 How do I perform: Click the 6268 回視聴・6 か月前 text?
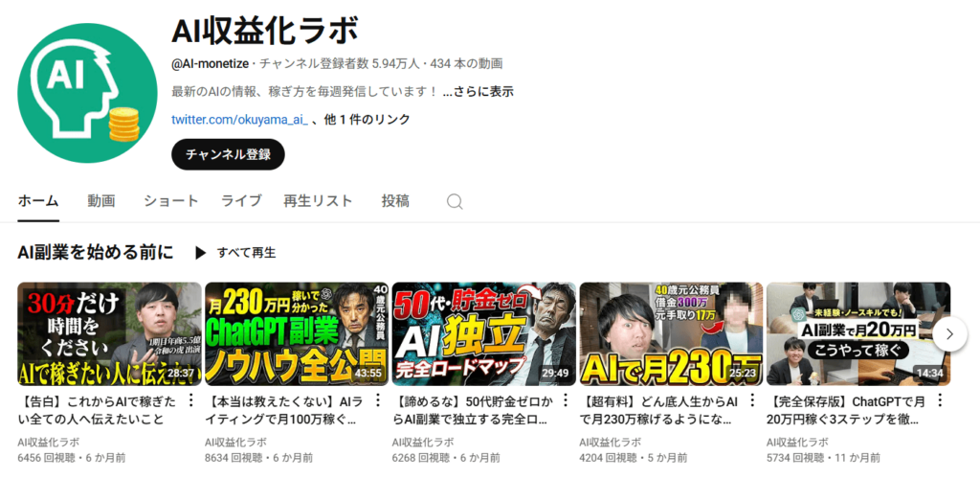[x=446, y=458]
